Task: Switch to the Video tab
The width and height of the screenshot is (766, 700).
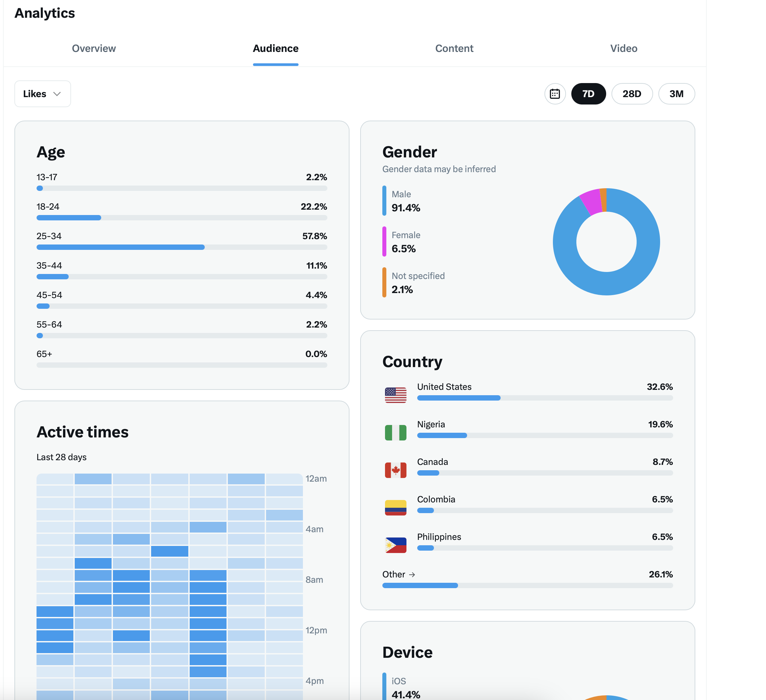Action: pyautogui.click(x=624, y=49)
